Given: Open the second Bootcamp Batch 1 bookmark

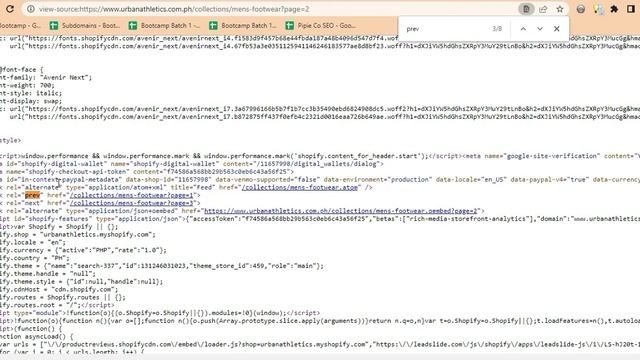Looking at the screenshot, I should click(x=243, y=25).
